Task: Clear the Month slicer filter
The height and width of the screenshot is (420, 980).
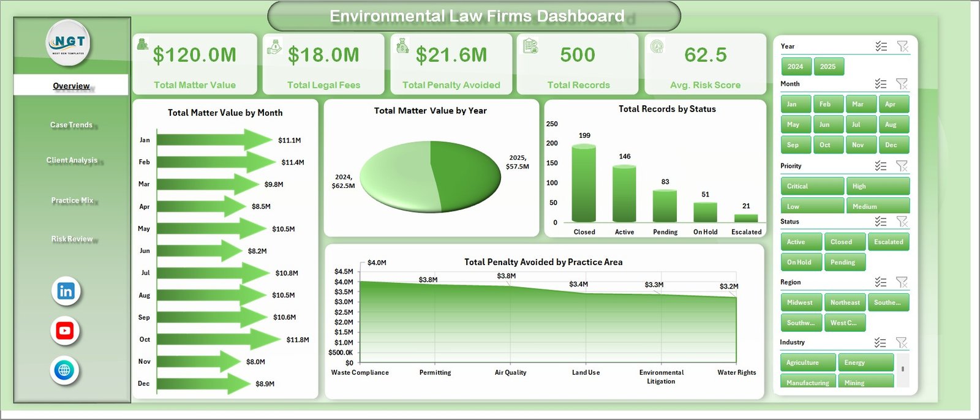Action: [902, 84]
